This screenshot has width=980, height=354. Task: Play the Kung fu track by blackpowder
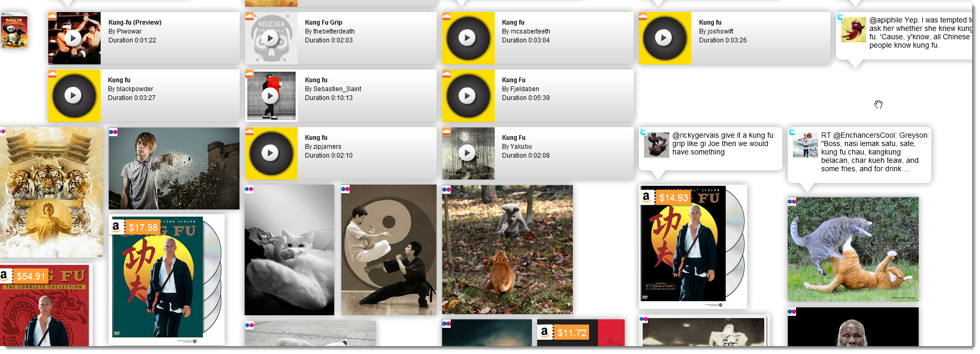tap(73, 95)
